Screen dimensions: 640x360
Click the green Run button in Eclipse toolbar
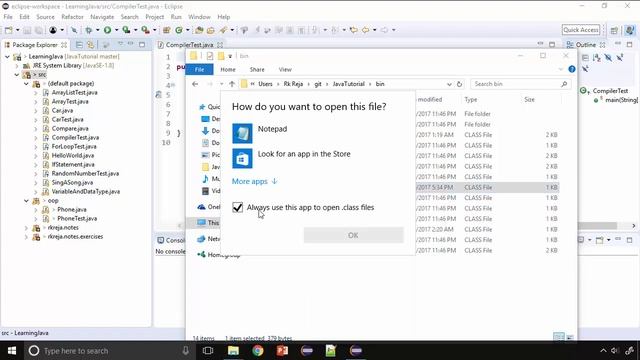(x=107, y=30)
